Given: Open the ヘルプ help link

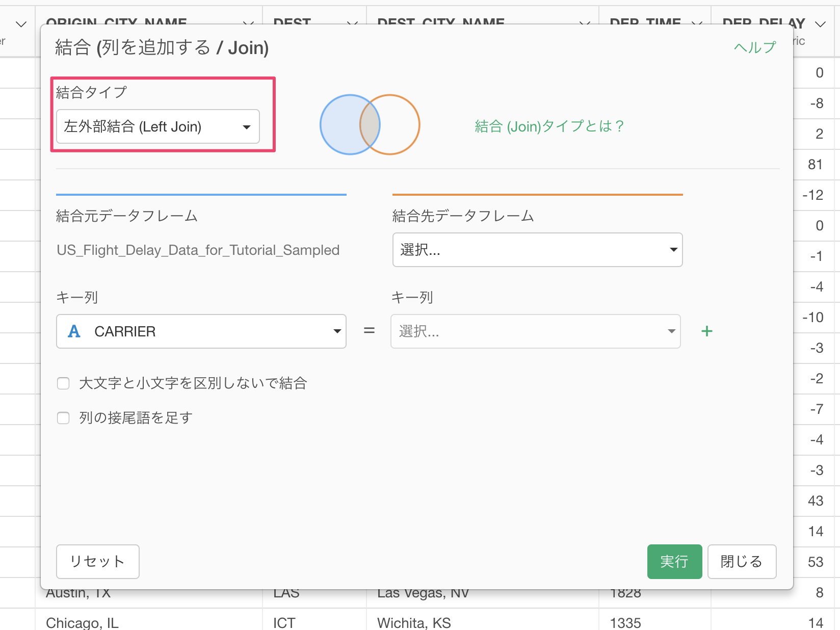Looking at the screenshot, I should [x=755, y=47].
